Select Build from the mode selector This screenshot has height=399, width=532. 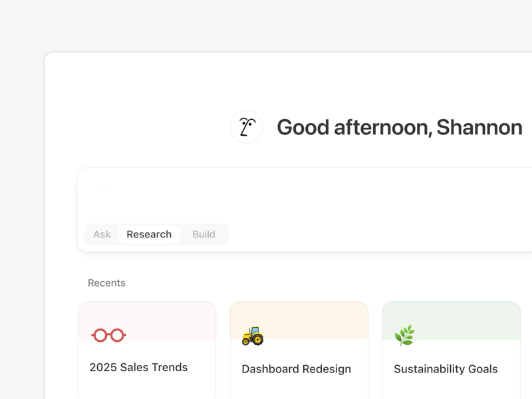click(x=203, y=234)
